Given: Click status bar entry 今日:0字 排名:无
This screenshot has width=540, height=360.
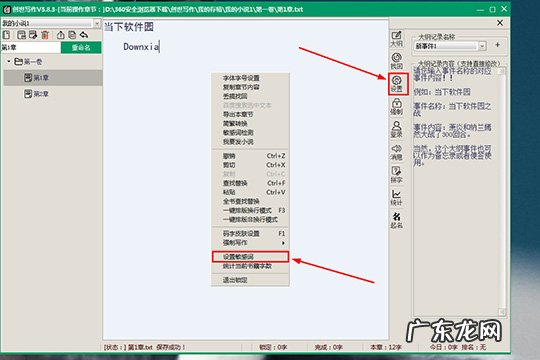Looking at the screenshot, I should tap(458, 347).
